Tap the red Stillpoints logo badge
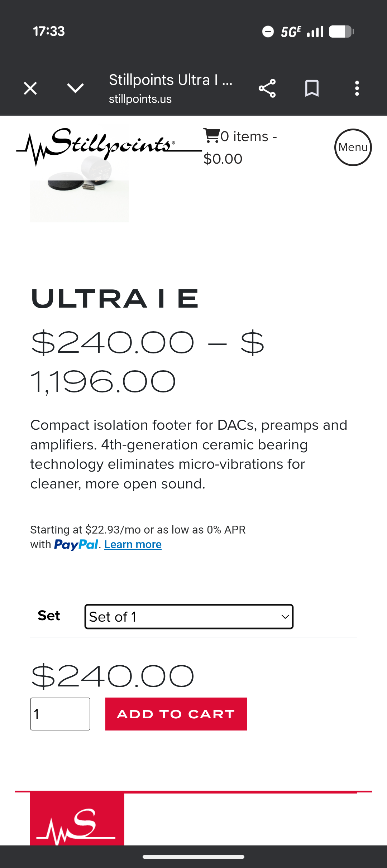The height and width of the screenshot is (868, 387). [77, 820]
